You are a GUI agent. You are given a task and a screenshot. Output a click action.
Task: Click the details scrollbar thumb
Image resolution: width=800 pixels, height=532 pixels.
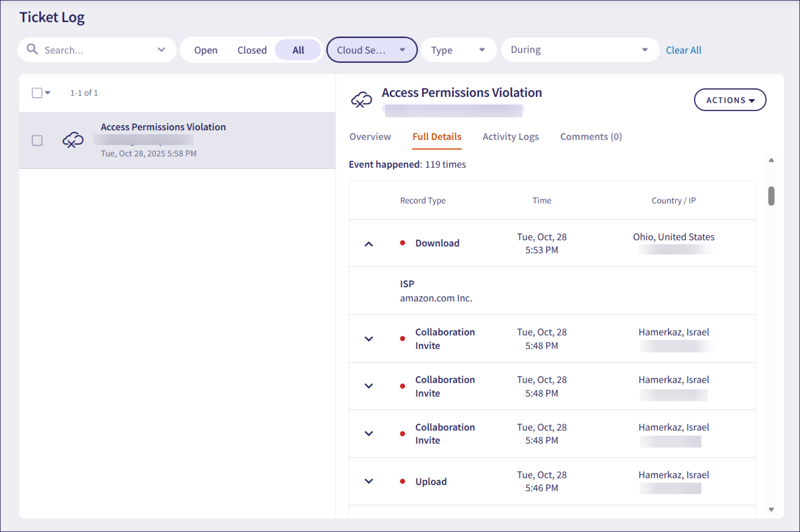point(771,196)
